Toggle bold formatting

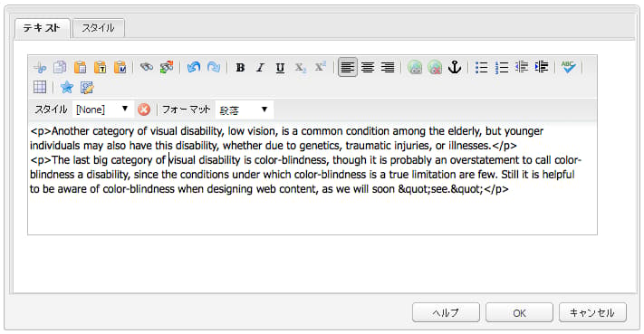[240, 67]
